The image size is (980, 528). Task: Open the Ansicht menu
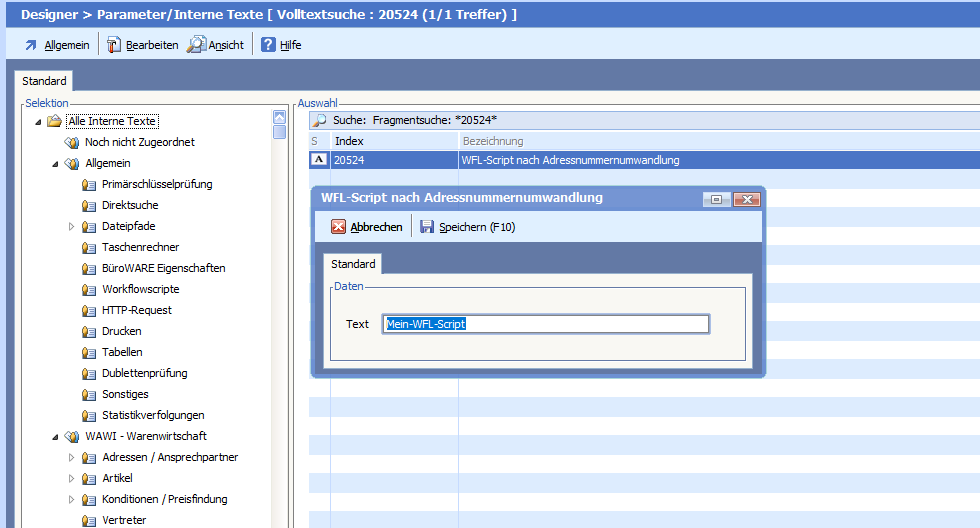click(x=226, y=45)
